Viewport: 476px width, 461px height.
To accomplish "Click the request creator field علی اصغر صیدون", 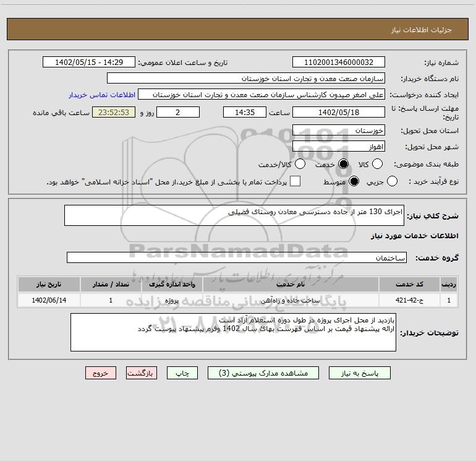I will click(261, 94).
